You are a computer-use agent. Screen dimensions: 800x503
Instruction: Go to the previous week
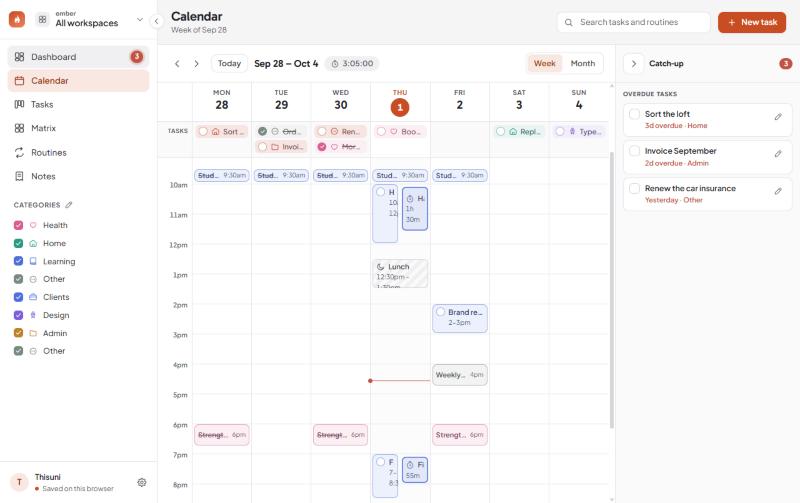click(x=177, y=64)
